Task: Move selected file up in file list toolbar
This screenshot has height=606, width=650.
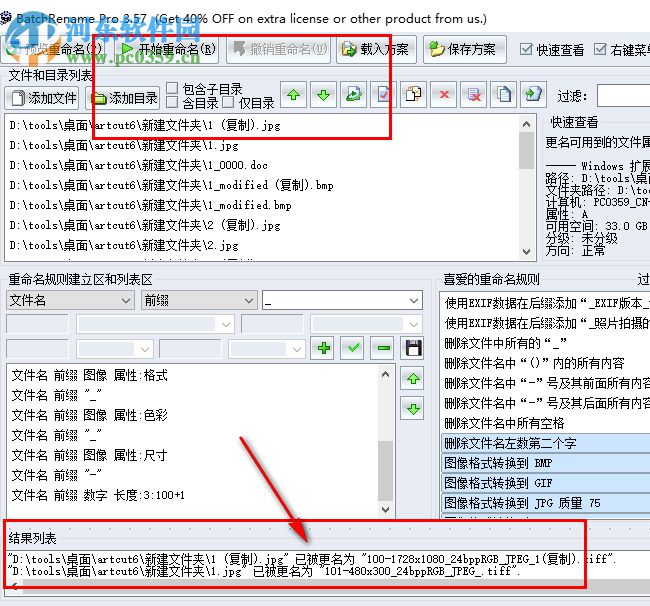Action: (293, 95)
